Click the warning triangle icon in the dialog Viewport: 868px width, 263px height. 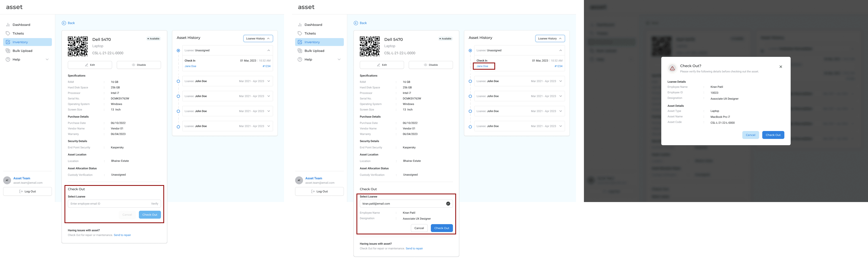pyautogui.click(x=672, y=68)
